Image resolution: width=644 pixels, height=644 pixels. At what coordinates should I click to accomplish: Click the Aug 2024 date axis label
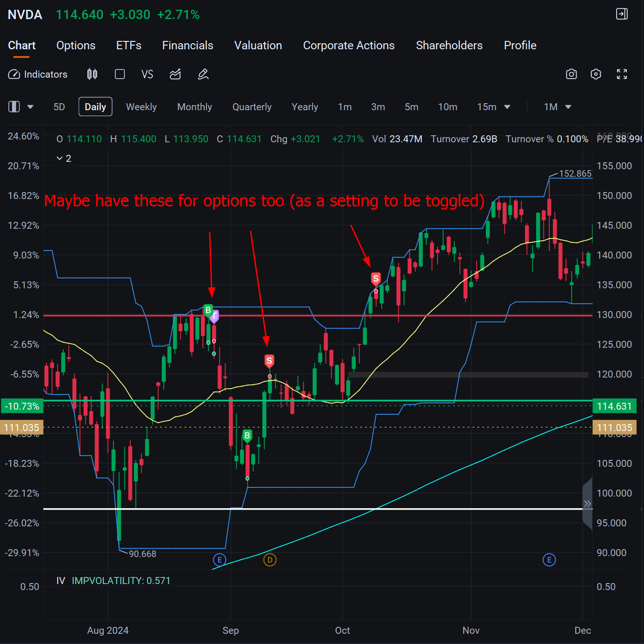pyautogui.click(x=108, y=631)
